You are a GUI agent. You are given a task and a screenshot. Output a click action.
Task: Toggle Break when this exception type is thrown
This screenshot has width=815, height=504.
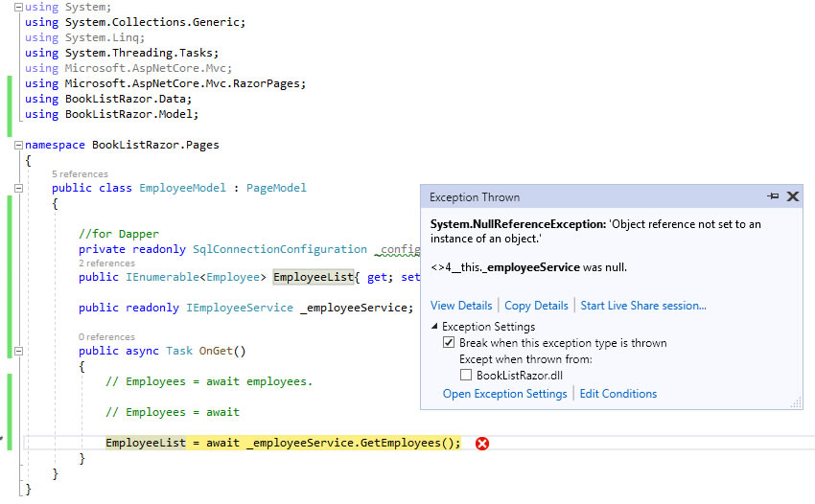point(449,342)
